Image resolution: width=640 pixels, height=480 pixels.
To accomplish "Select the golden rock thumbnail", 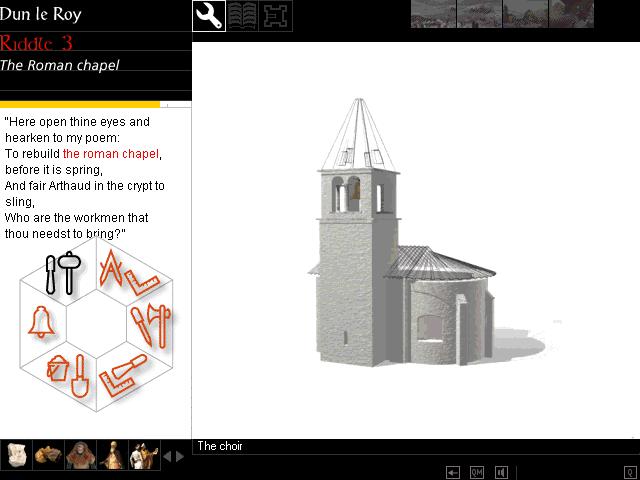I will (x=48, y=455).
